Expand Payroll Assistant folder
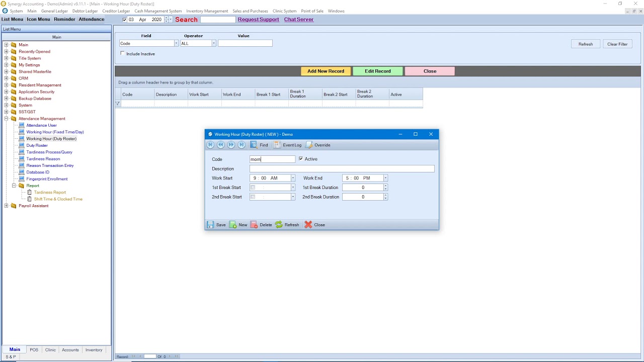The height and width of the screenshot is (362, 644). pos(6,206)
